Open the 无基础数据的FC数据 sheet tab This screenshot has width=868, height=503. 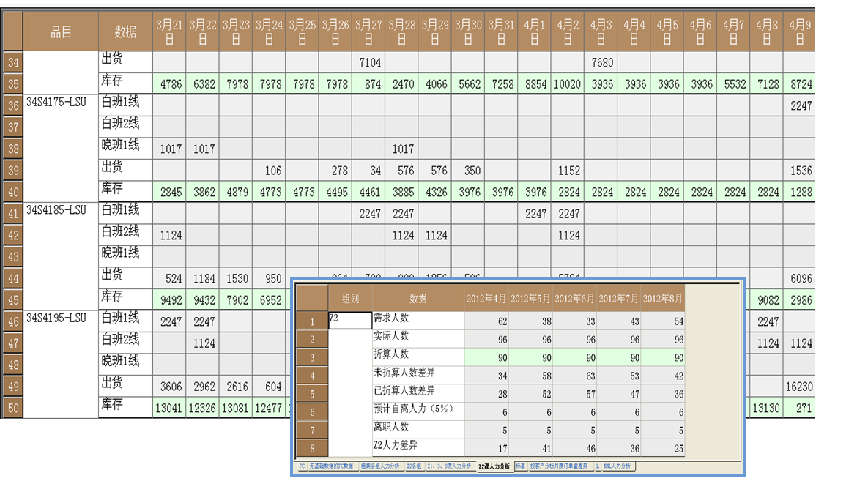point(331,466)
